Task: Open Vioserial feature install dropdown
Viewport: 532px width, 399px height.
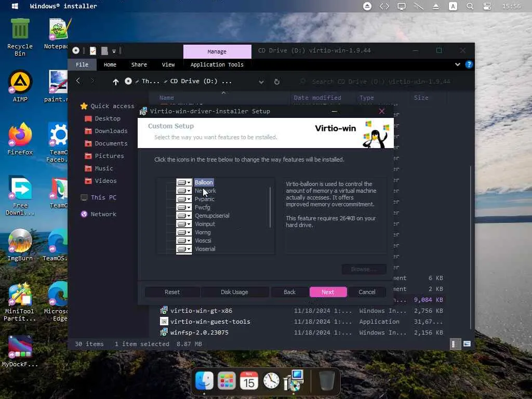Action: pos(184,249)
